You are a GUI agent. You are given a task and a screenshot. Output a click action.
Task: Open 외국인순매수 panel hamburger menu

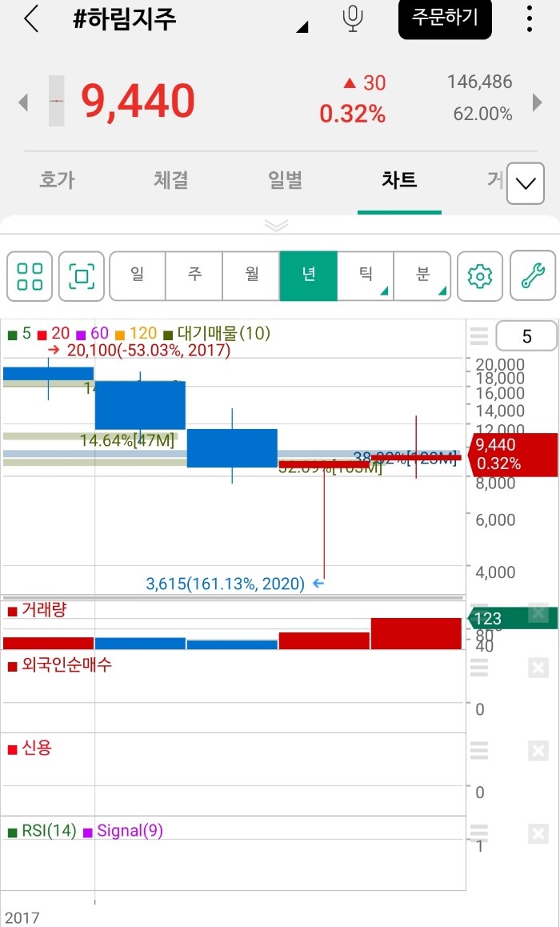click(x=479, y=668)
